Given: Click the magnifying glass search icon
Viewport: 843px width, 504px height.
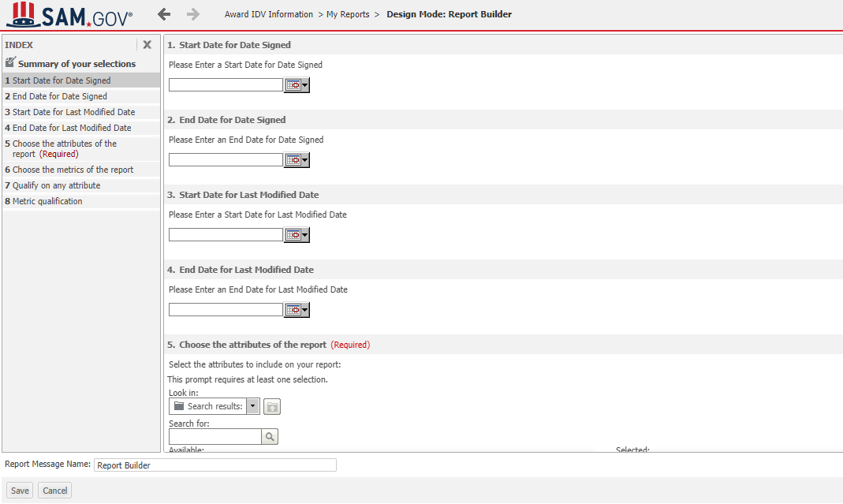Looking at the screenshot, I should click(x=269, y=435).
